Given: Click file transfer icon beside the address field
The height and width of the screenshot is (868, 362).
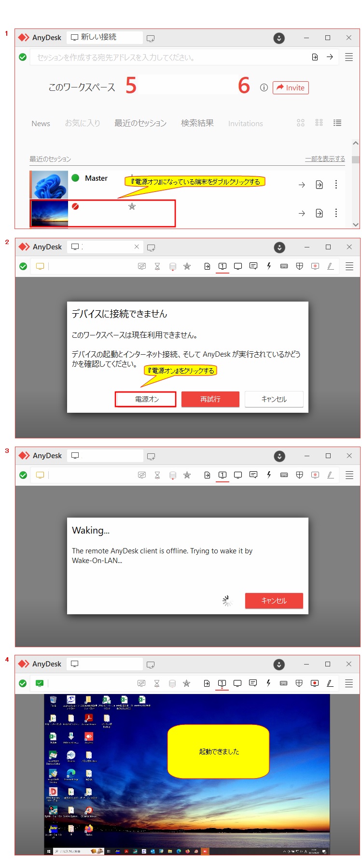Looking at the screenshot, I should 315,57.
